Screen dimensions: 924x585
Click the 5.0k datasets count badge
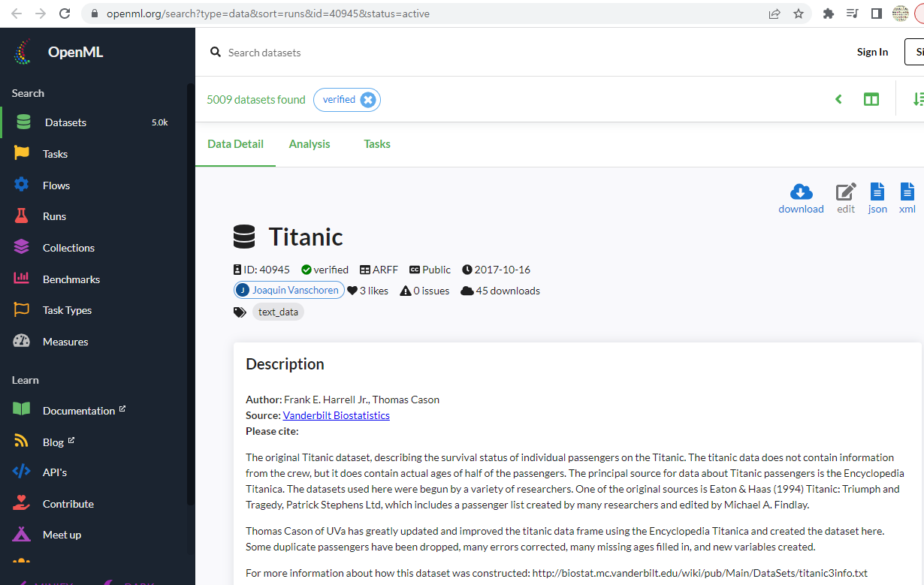(159, 122)
